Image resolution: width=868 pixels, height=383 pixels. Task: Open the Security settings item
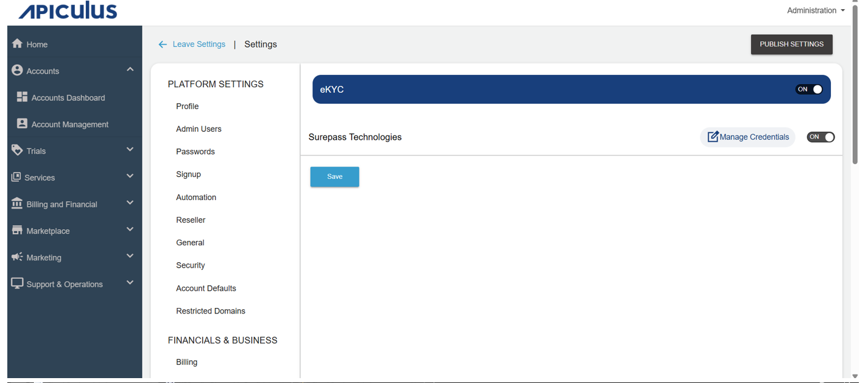(190, 265)
